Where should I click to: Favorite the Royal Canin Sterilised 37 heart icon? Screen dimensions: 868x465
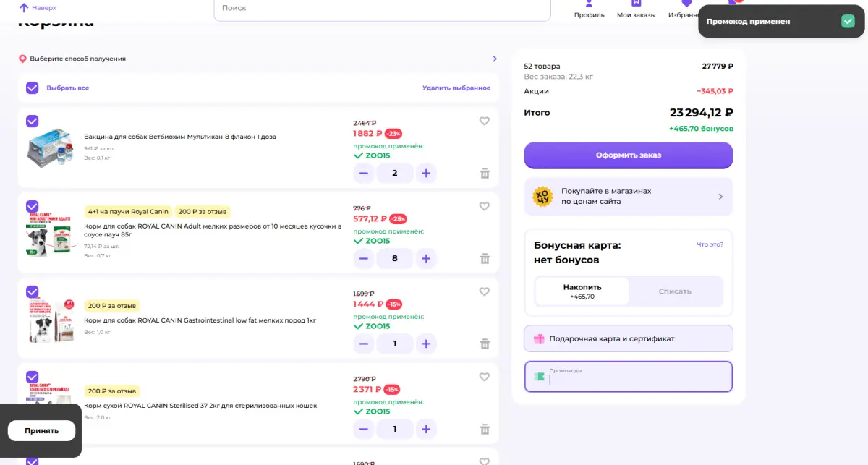(485, 377)
